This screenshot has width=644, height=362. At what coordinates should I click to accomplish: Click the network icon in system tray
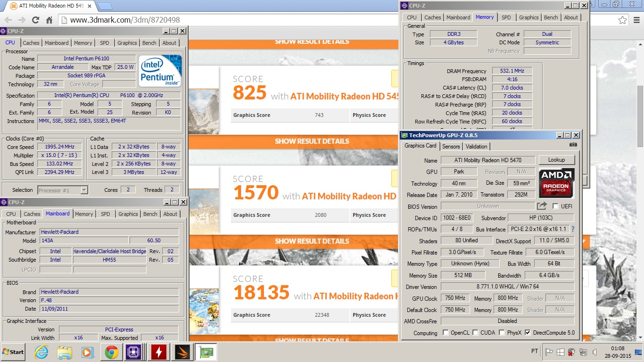583,352
